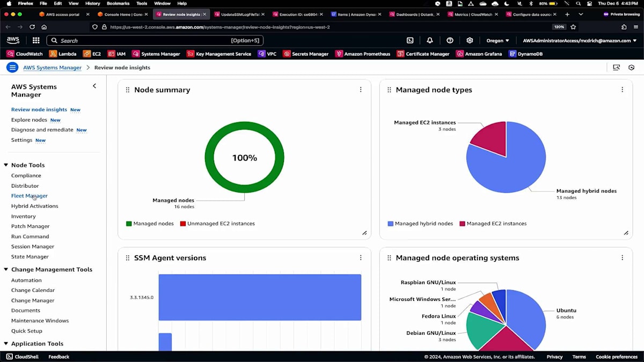Screen dimensions: 644x362
Task: Open the console settings gear
Action: (x=470, y=40)
